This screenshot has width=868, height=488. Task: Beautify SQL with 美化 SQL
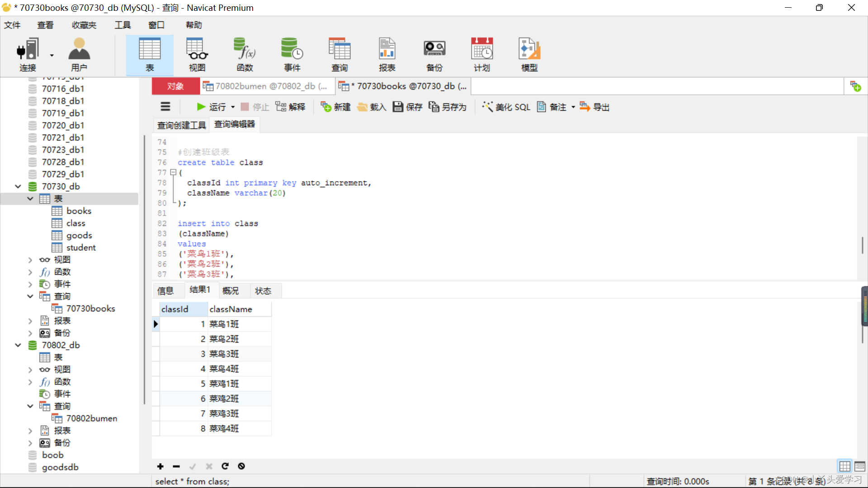tap(506, 107)
